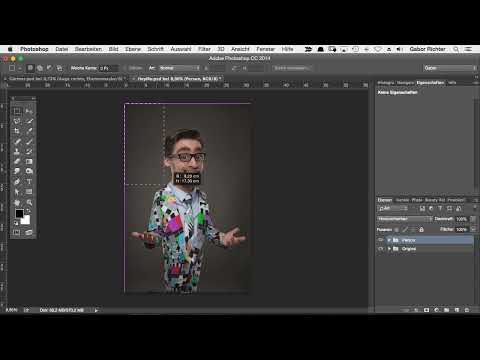
Task: Click the Subtract from Selection icon
Action: pyautogui.click(x=49, y=68)
